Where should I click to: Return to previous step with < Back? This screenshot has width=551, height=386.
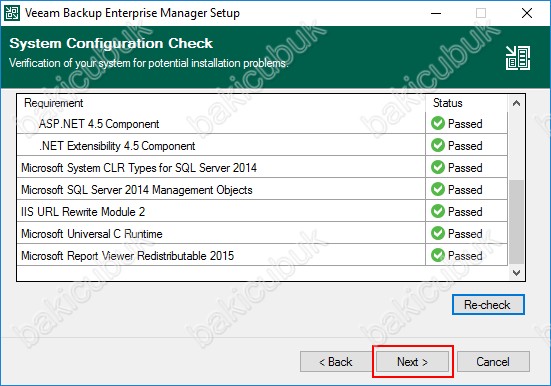click(336, 361)
